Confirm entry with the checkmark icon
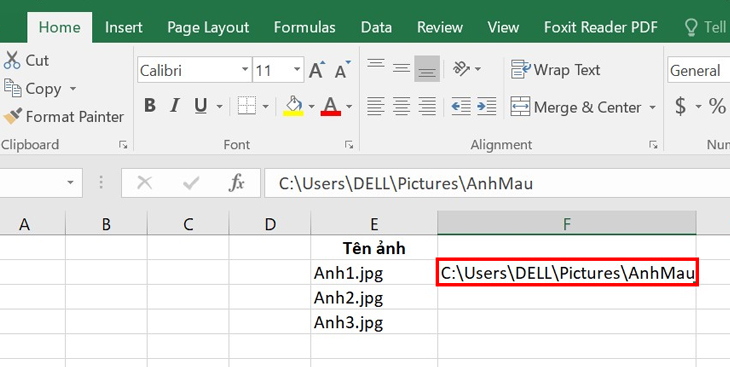The height and width of the screenshot is (367, 730). click(191, 184)
